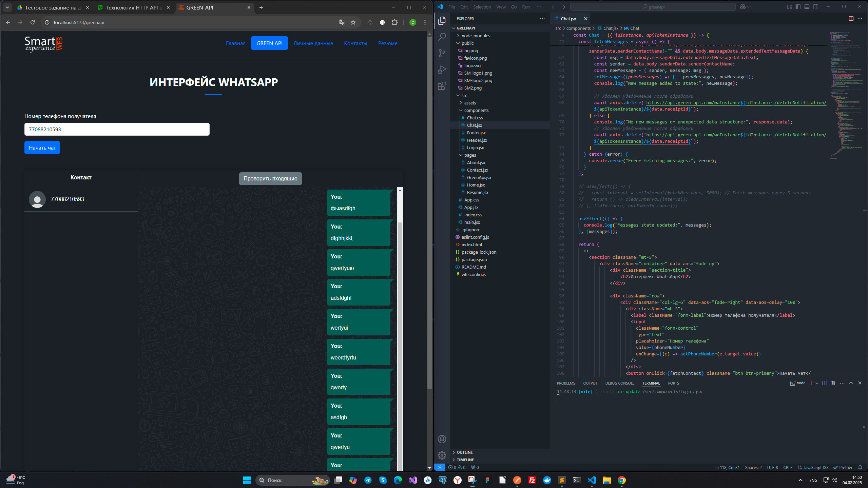Viewport: 868px width, 488px height.
Task: Open Run and Debug view
Action: (442, 70)
